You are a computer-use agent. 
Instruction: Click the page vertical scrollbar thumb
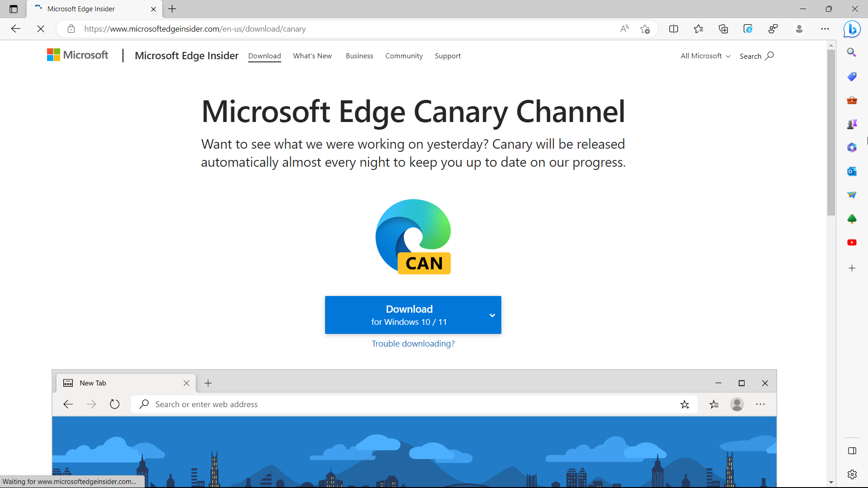[831, 132]
